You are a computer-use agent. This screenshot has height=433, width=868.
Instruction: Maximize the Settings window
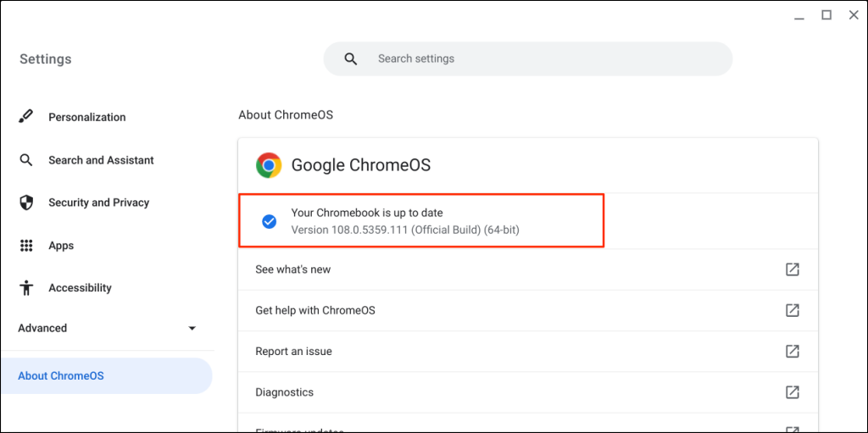pos(826,14)
